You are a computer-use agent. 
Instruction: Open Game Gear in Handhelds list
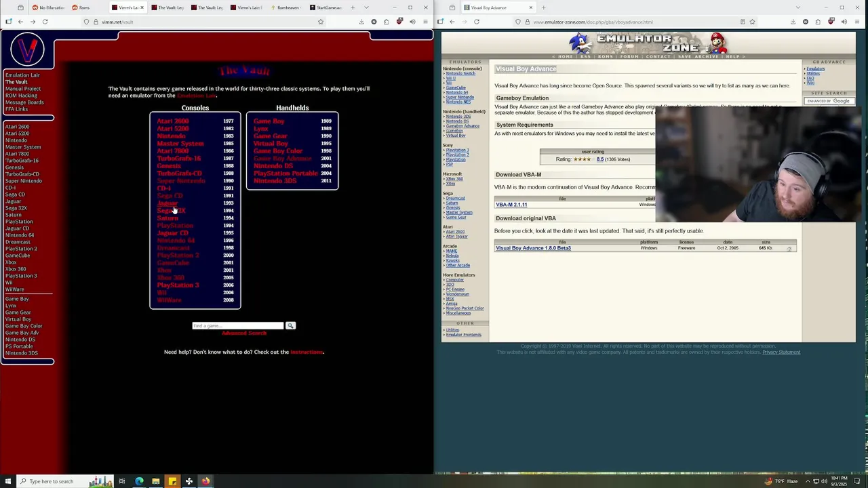[x=271, y=136]
